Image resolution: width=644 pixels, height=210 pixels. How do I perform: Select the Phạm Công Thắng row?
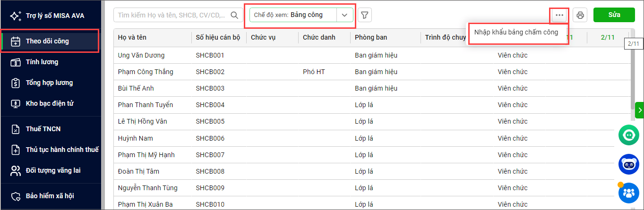pyautogui.click(x=146, y=72)
